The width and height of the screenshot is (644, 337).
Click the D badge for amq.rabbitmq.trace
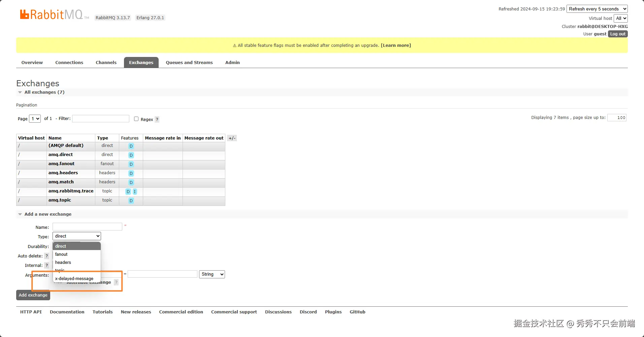pos(128,191)
